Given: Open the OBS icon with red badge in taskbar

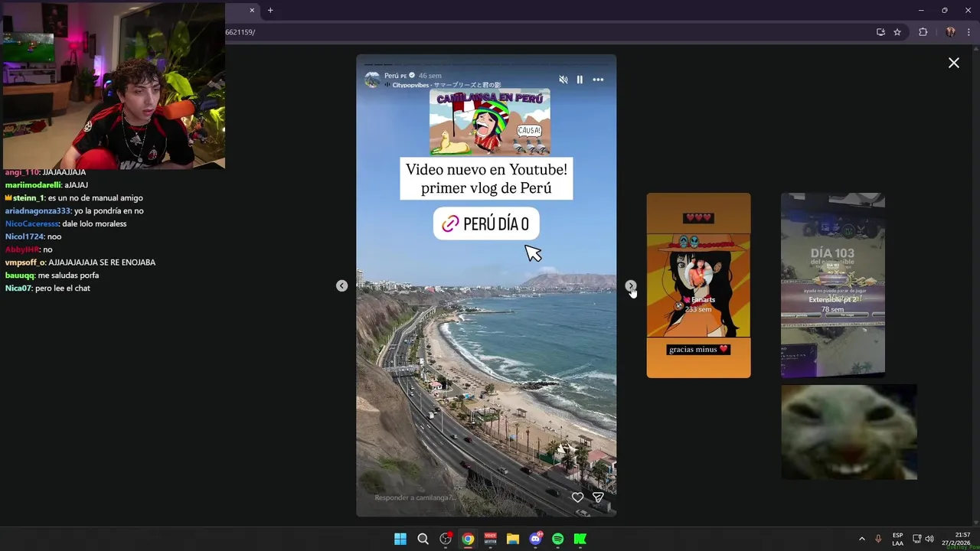Looking at the screenshot, I should 446,539.
